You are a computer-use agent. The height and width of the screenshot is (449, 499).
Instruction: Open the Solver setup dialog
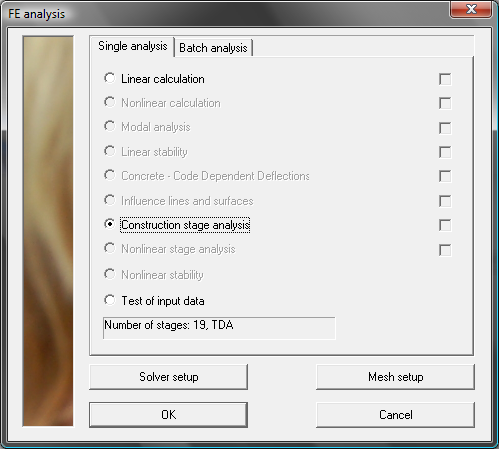point(169,377)
